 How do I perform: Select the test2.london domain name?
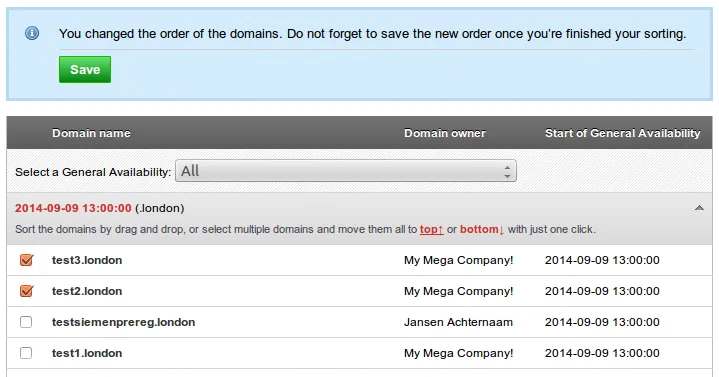click(x=87, y=291)
